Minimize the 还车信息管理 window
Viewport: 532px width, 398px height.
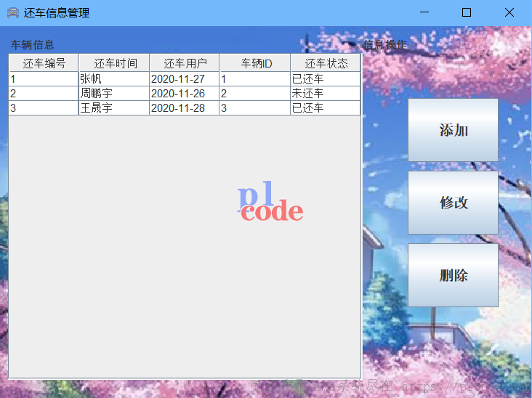pos(424,12)
